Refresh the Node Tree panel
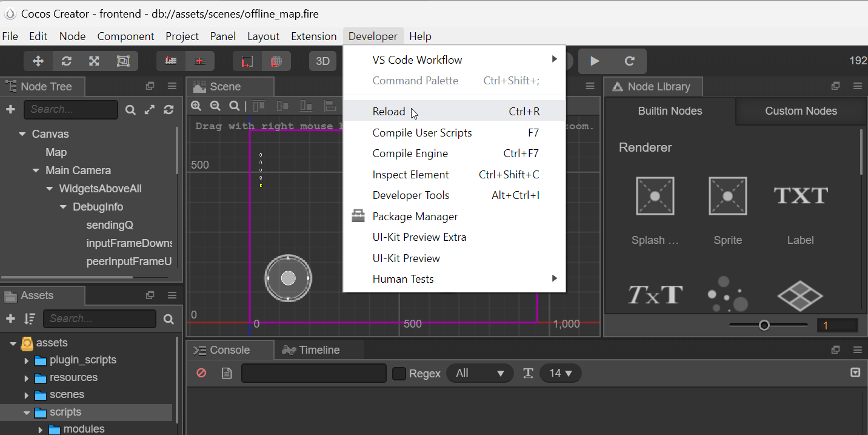Viewport: 868px width, 435px height. point(169,110)
